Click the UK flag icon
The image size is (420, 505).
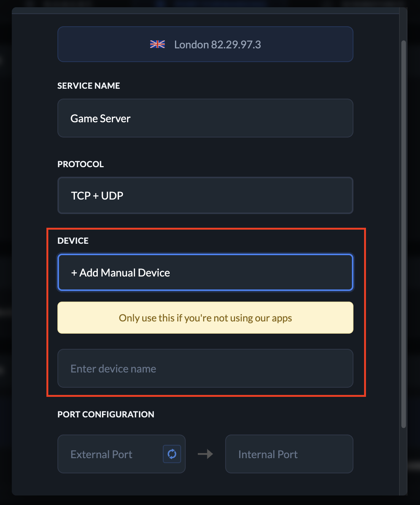(x=157, y=44)
